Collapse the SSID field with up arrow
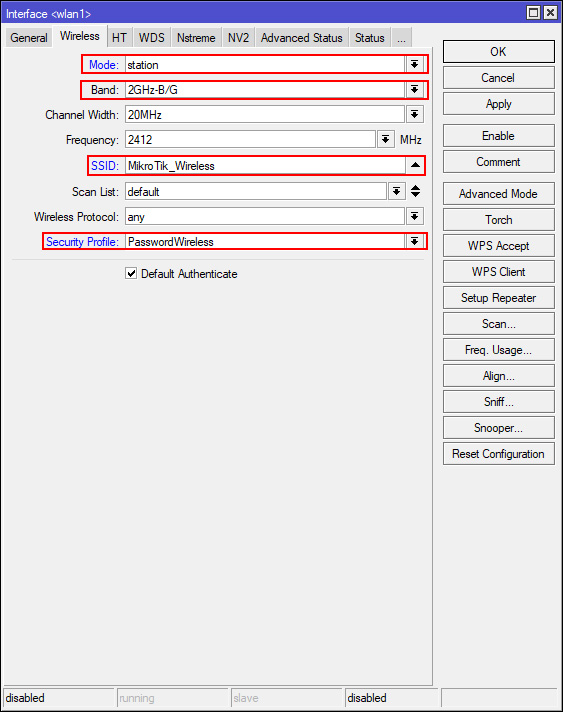 pos(415,165)
